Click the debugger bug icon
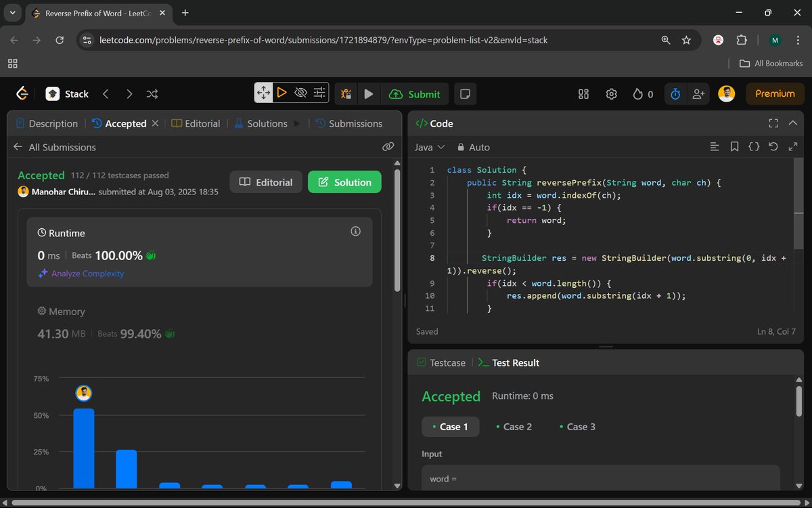 click(346, 94)
